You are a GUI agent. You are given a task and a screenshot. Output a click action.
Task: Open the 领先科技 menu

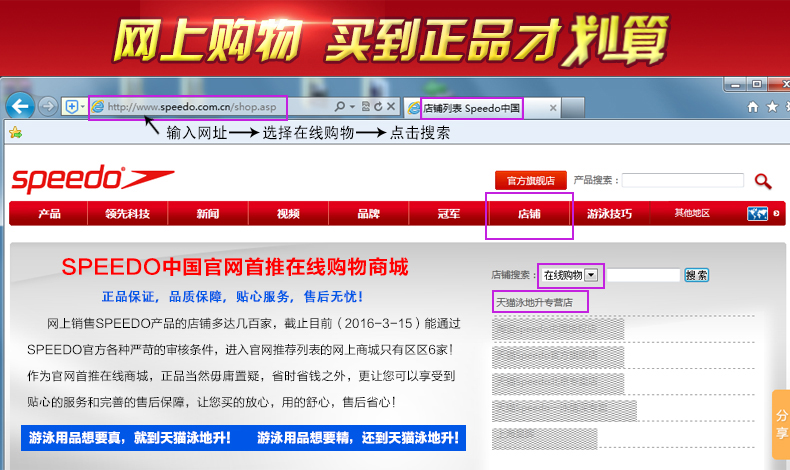point(127,214)
